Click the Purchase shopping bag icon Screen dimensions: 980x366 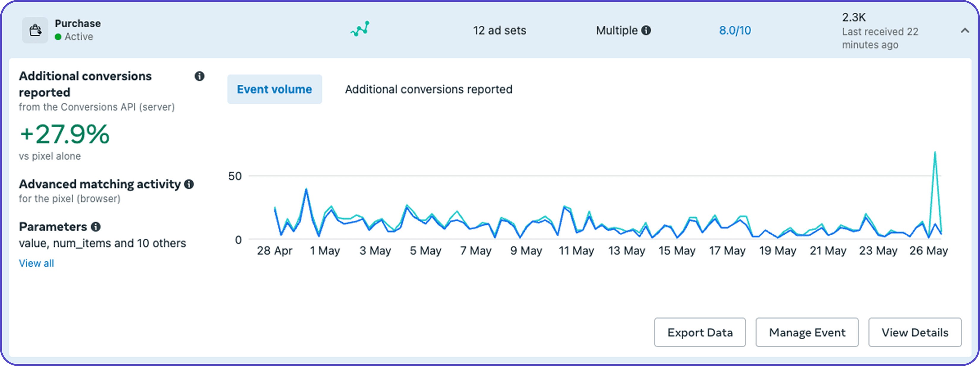point(35,30)
